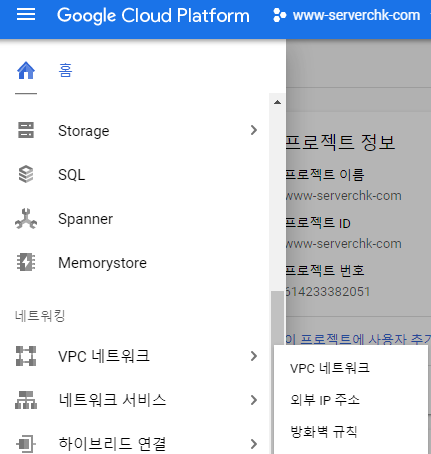This screenshot has height=454, width=431.
Task: Click the sidebar scrollbar thumb
Action: point(277,318)
